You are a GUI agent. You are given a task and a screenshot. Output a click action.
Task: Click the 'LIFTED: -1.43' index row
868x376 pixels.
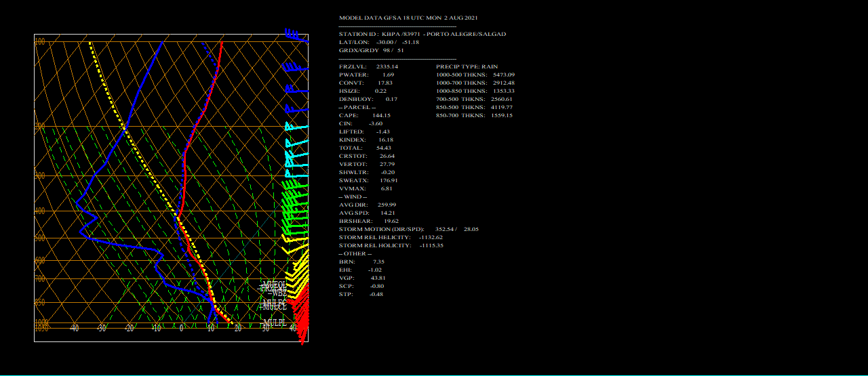[x=365, y=131]
